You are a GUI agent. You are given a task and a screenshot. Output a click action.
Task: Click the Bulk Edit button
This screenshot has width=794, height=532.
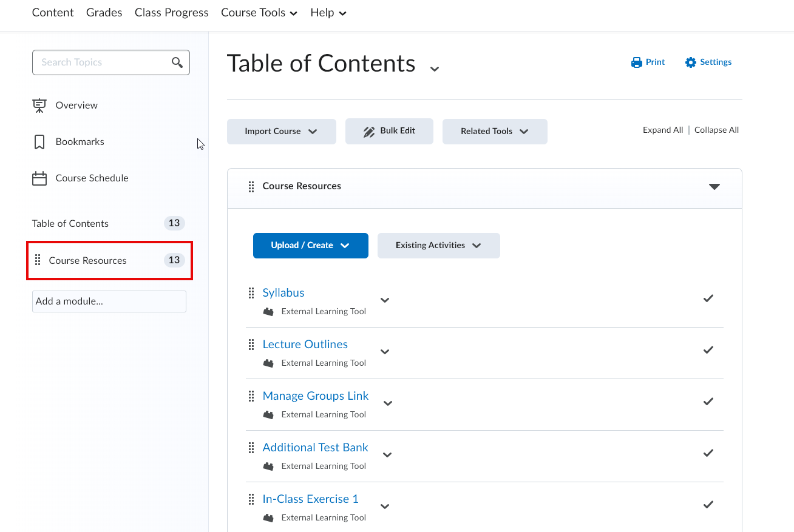(x=389, y=131)
